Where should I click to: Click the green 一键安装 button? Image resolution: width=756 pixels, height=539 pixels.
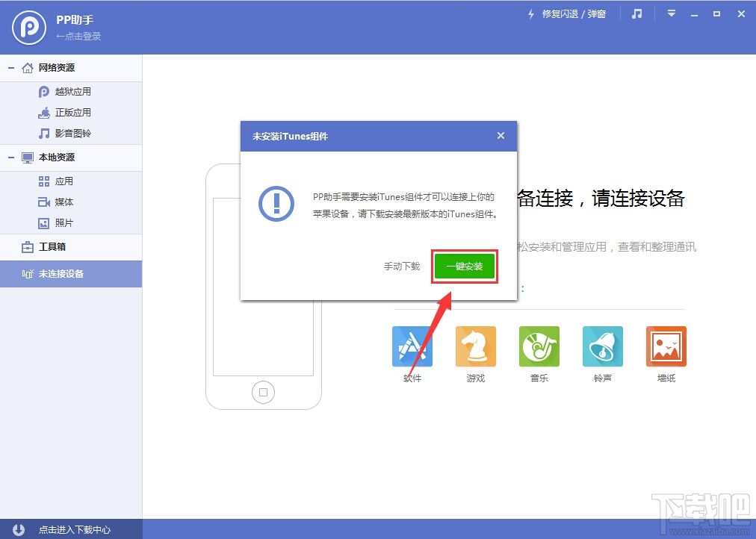(464, 266)
